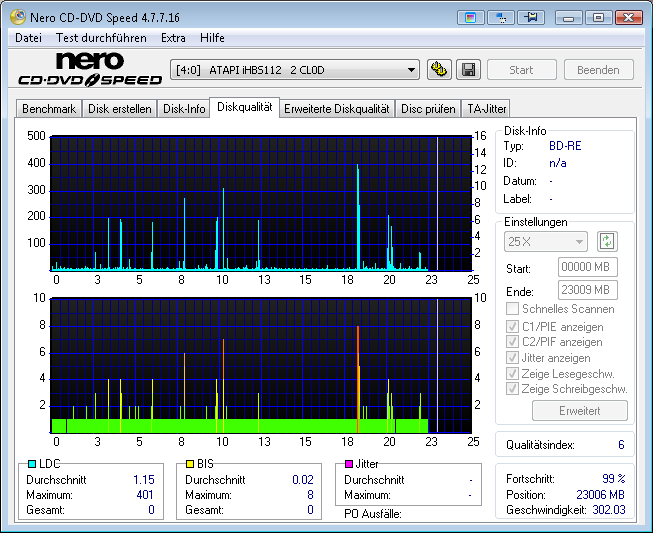The width and height of the screenshot is (653, 533).
Task: Toggle the Schnelles Scannen checkbox
Action: click(x=512, y=309)
